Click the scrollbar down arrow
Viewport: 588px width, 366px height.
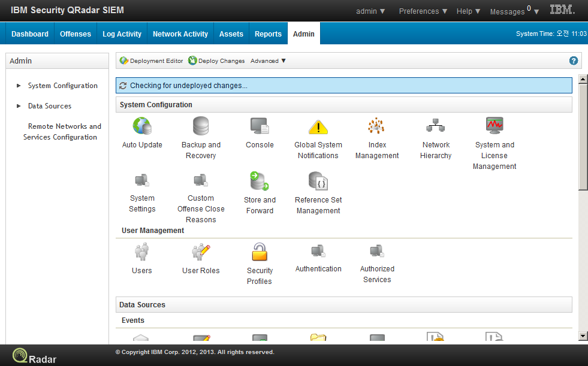coord(583,335)
